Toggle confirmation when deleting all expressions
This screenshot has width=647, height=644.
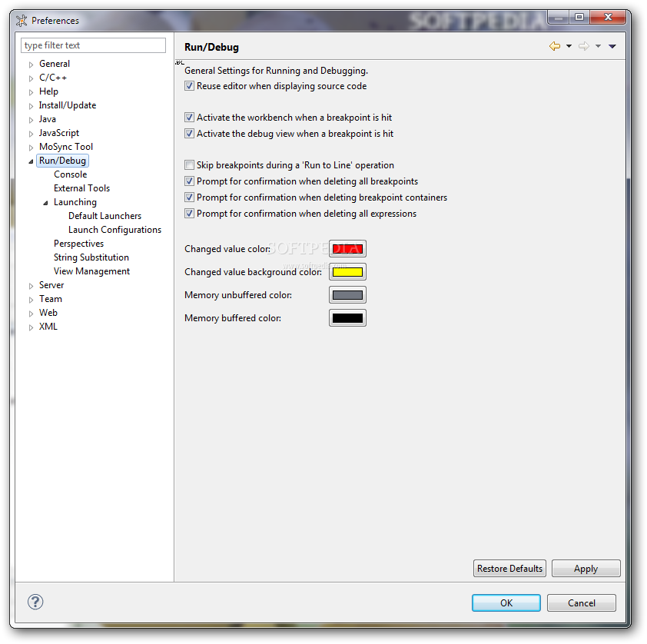(x=189, y=214)
